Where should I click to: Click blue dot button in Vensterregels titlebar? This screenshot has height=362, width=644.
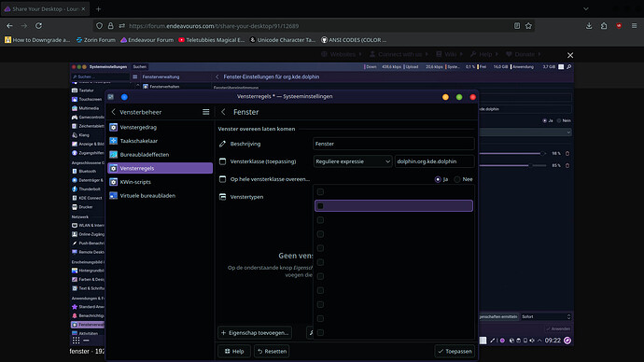tap(124, 97)
